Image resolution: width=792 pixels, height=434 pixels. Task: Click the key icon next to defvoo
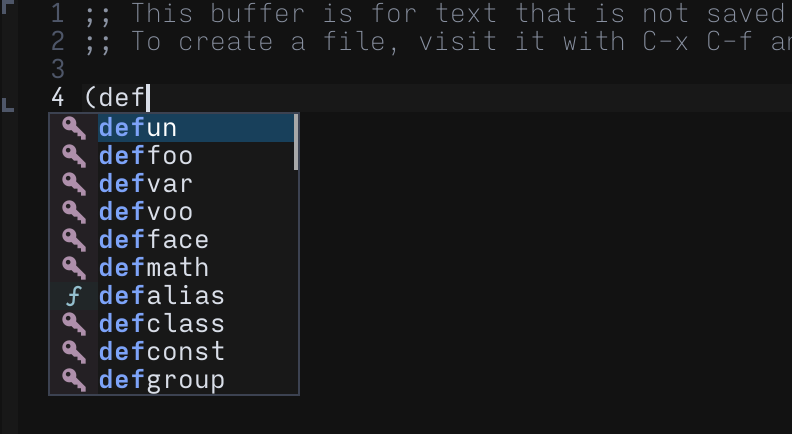tap(74, 212)
